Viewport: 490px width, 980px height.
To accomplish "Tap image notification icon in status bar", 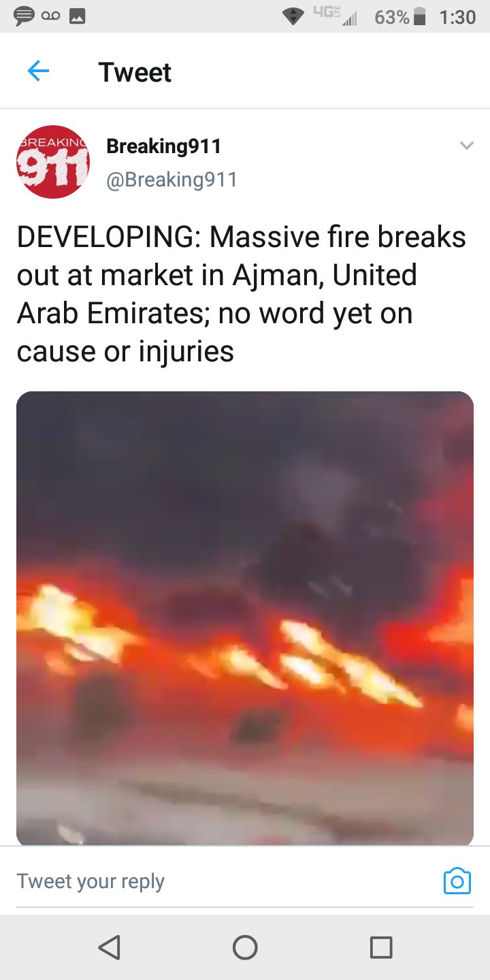I will click(78, 18).
